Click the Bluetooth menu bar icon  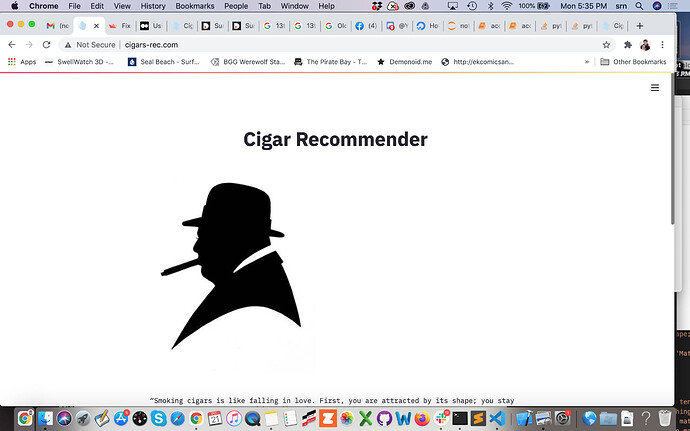(491, 6)
